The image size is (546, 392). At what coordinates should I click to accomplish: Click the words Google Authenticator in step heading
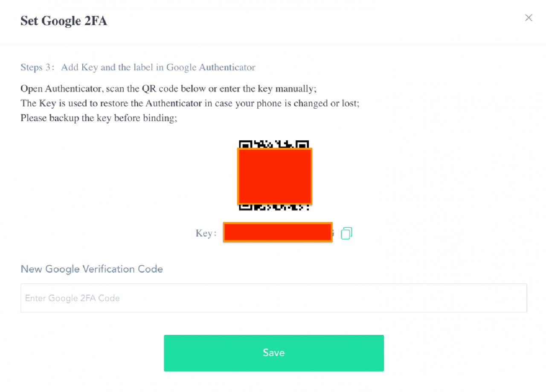(211, 67)
